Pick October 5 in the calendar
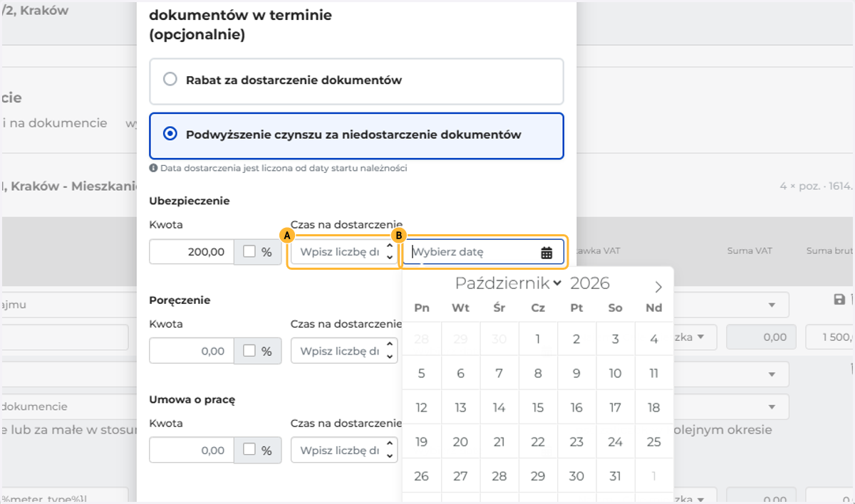 [422, 374]
